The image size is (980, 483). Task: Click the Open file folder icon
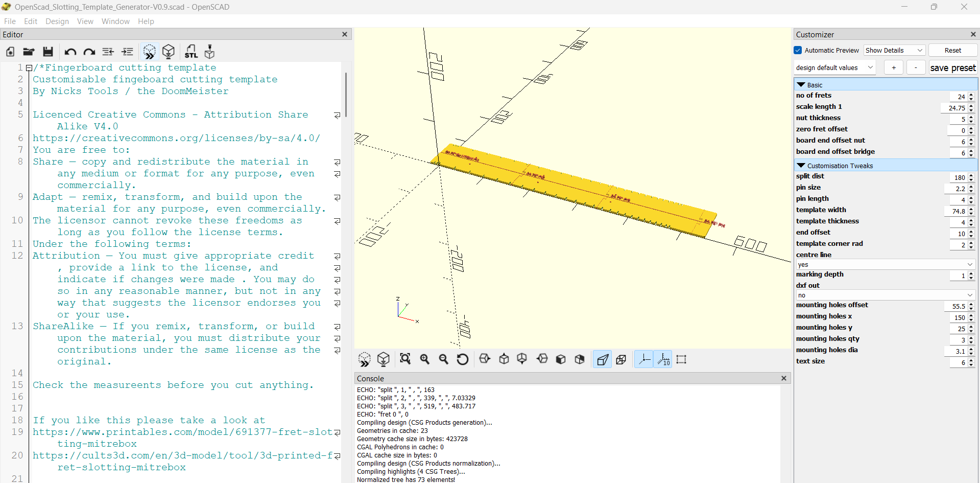(29, 52)
